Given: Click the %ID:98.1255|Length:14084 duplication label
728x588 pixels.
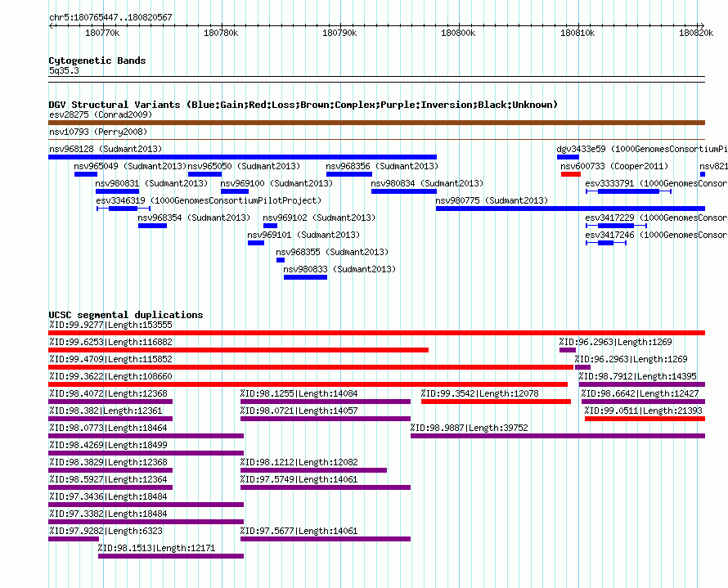Looking at the screenshot, I should (x=299, y=393).
